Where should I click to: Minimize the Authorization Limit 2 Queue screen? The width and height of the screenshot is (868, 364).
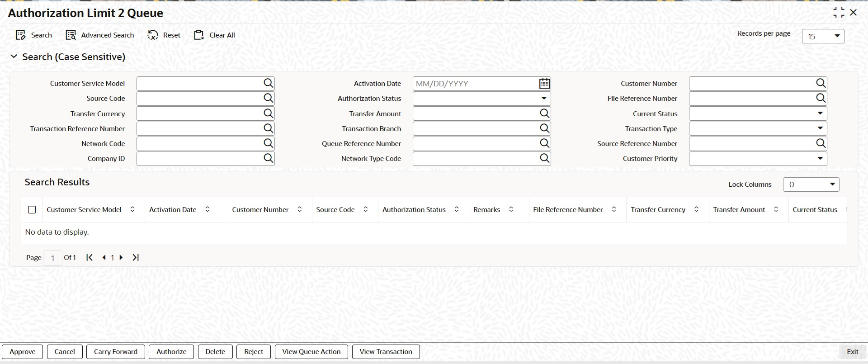[x=839, y=13]
